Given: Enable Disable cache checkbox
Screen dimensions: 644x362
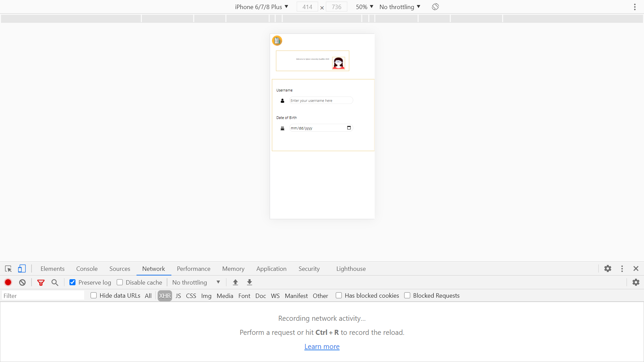Looking at the screenshot, I should (120, 282).
